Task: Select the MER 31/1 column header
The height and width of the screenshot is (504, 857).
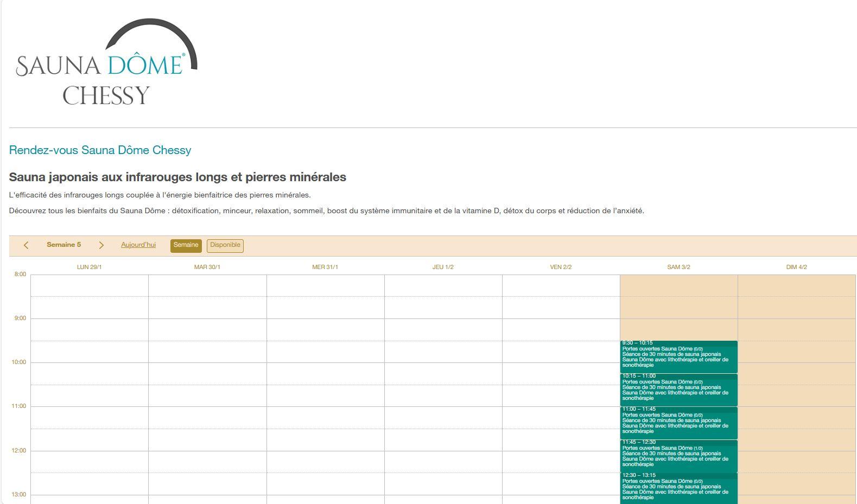Action: [x=325, y=267]
